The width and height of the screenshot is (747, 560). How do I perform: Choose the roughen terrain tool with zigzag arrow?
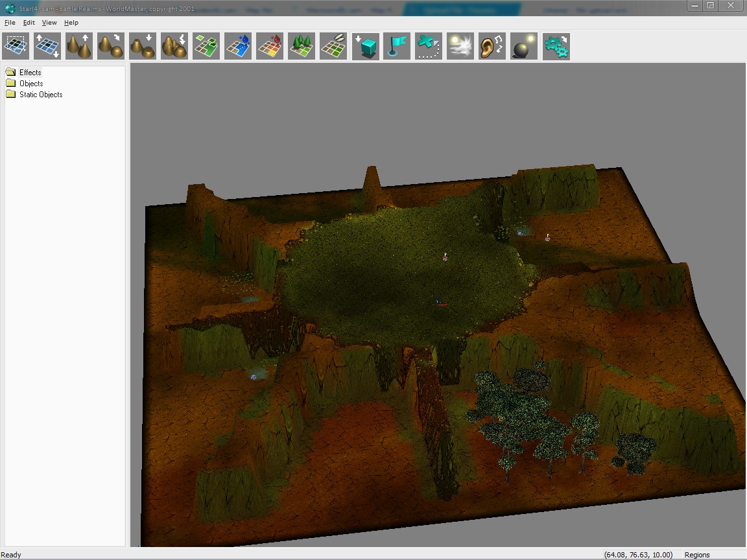174,46
